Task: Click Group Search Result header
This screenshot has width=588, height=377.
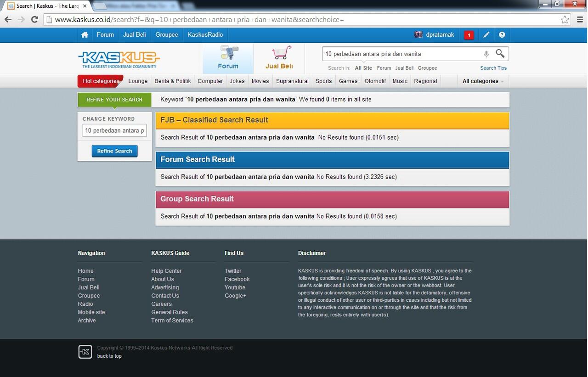Action: [332, 199]
